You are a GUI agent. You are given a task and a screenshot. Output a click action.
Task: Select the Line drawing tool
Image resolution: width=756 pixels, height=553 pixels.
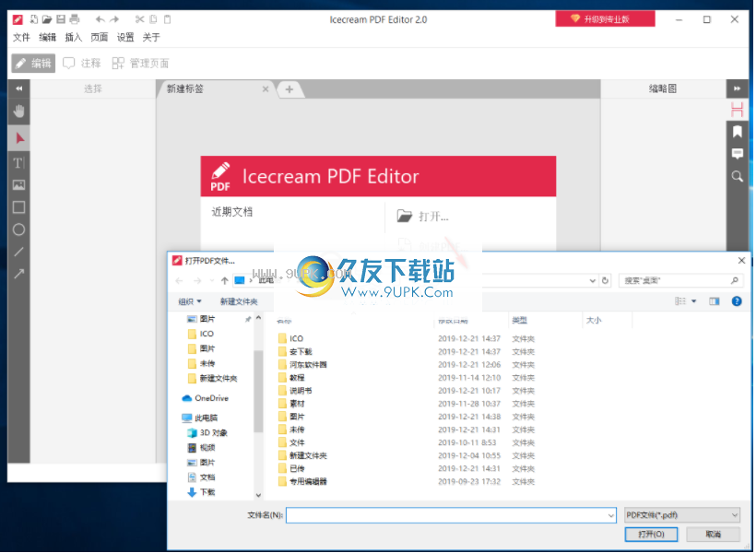18,253
